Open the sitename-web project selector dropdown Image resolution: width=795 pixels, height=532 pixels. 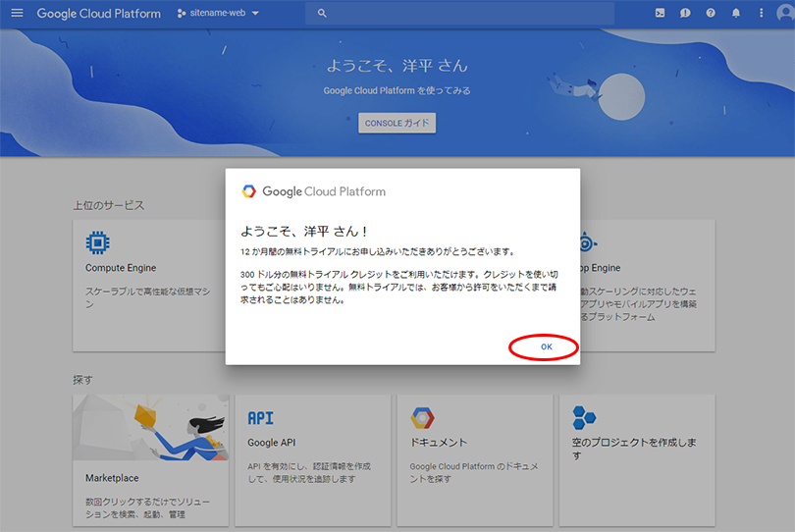click(x=218, y=13)
